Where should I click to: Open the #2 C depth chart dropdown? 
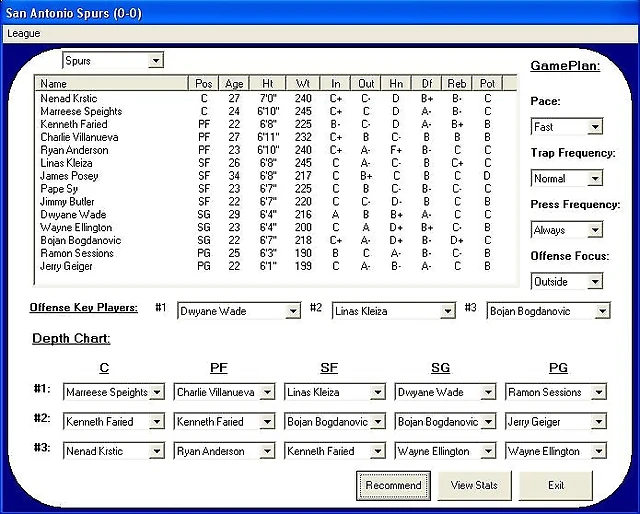click(x=114, y=421)
